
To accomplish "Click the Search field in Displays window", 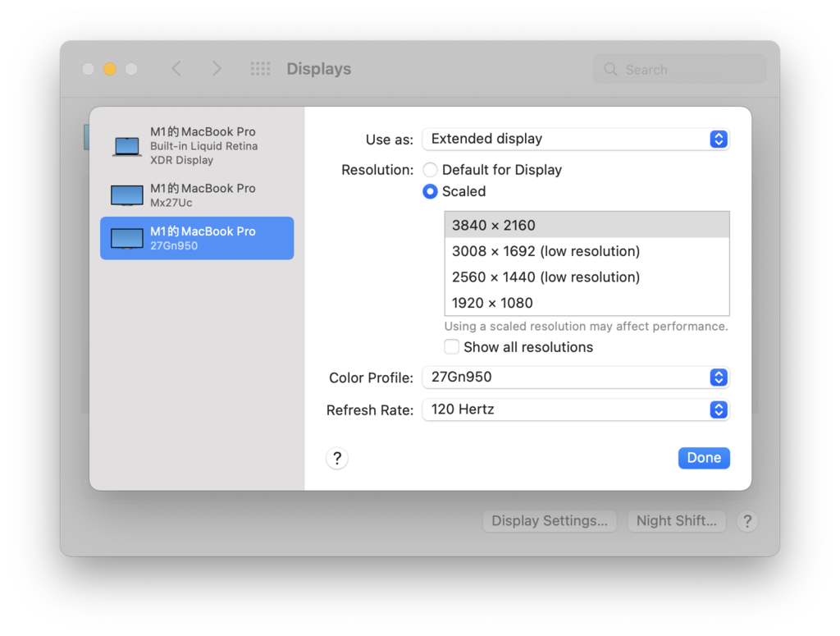I will (679, 69).
